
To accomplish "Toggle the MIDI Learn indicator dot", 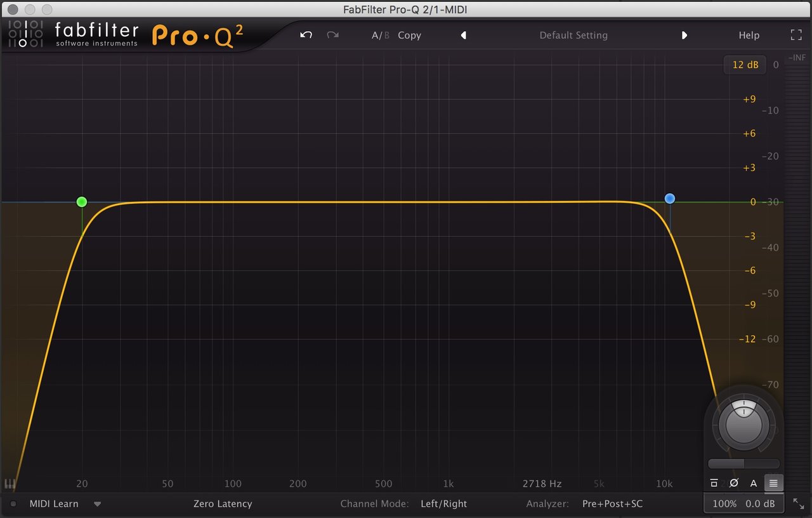I will click(13, 504).
